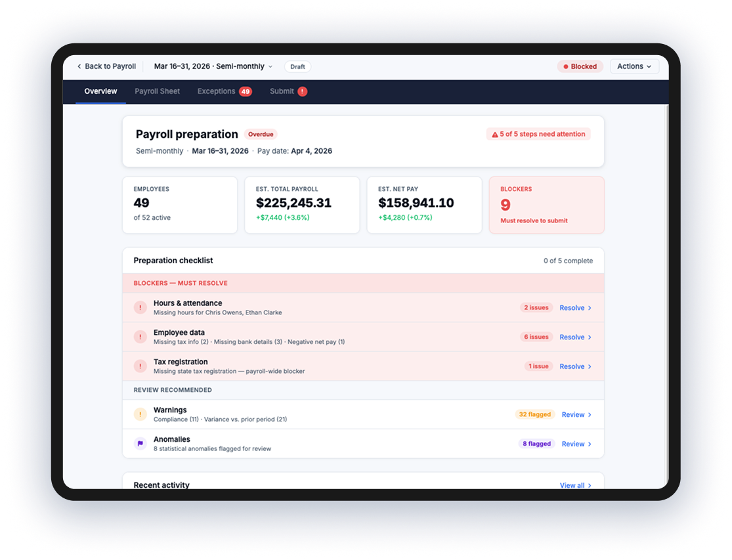Select the Est. Net Pay card
The width and height of the screenshot is (732, 560).
[x=424, y=205]
